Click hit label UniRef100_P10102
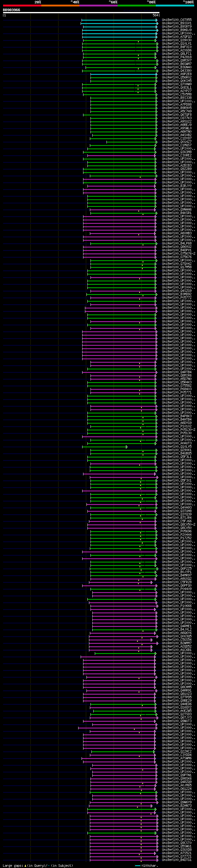Image resolution: width=197 pixels, height=868 pixels. point(177,426)
